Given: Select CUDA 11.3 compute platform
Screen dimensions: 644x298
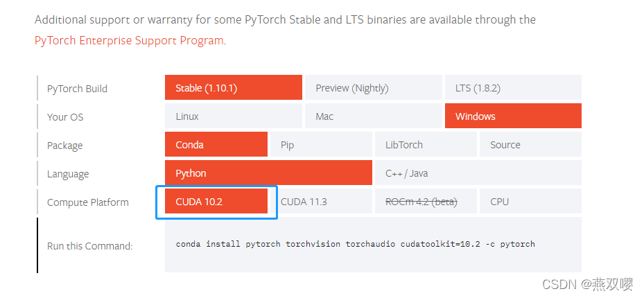Looking at the screenshot, I should 321,201.
